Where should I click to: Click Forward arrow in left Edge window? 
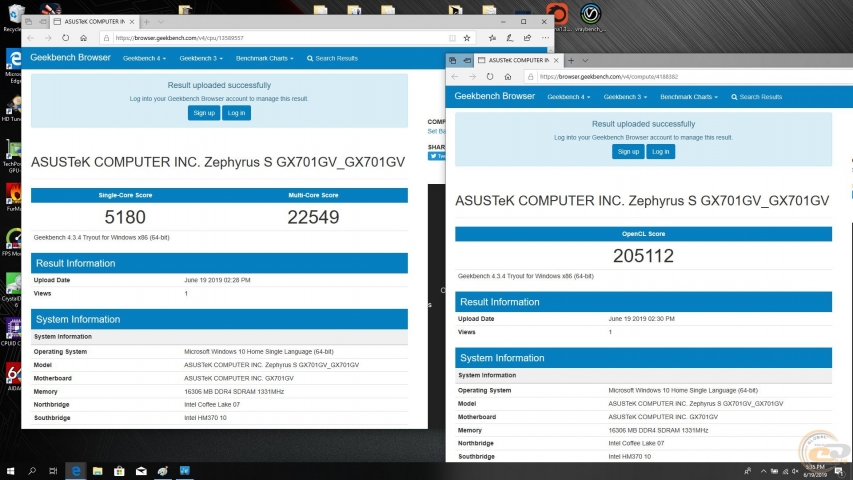pos(48,38)
